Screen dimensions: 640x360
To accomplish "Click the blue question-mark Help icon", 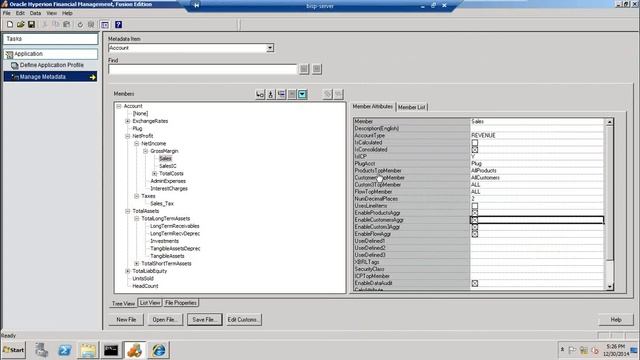I will point(118,24).
